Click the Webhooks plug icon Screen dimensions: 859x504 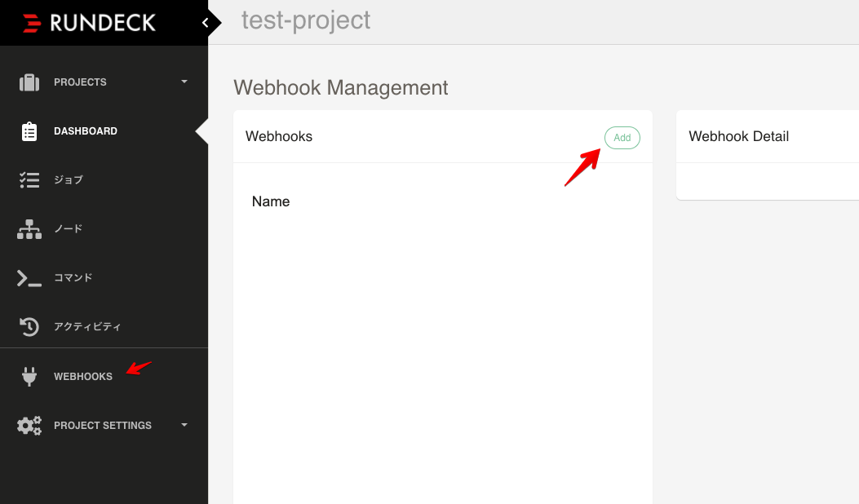coord(29,375)
